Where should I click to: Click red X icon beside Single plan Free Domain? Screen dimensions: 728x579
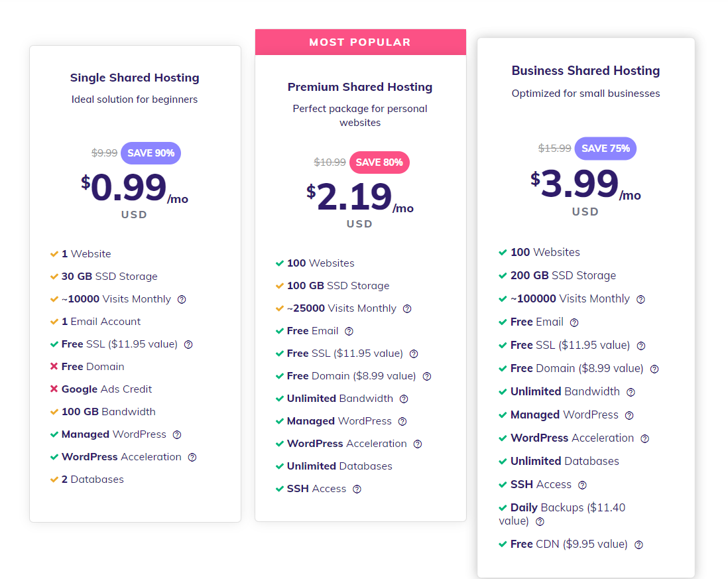pos(54,366)
